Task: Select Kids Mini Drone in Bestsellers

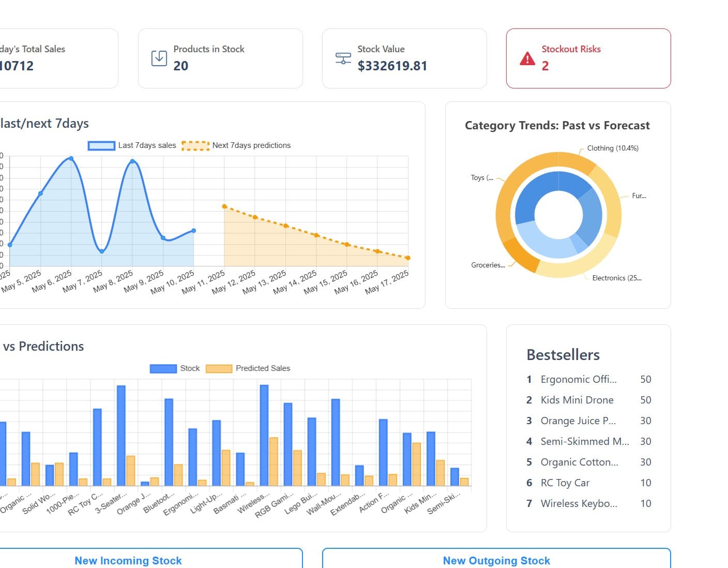Action: [x=577, y=400]
